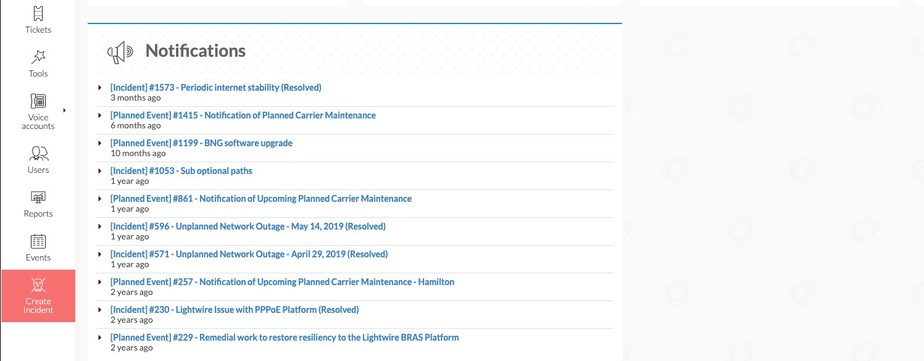The width and height of the screenshot is (924, 361).
Task: Open Planned Event #861 carrier maintenance link
Action: (261, 198)
